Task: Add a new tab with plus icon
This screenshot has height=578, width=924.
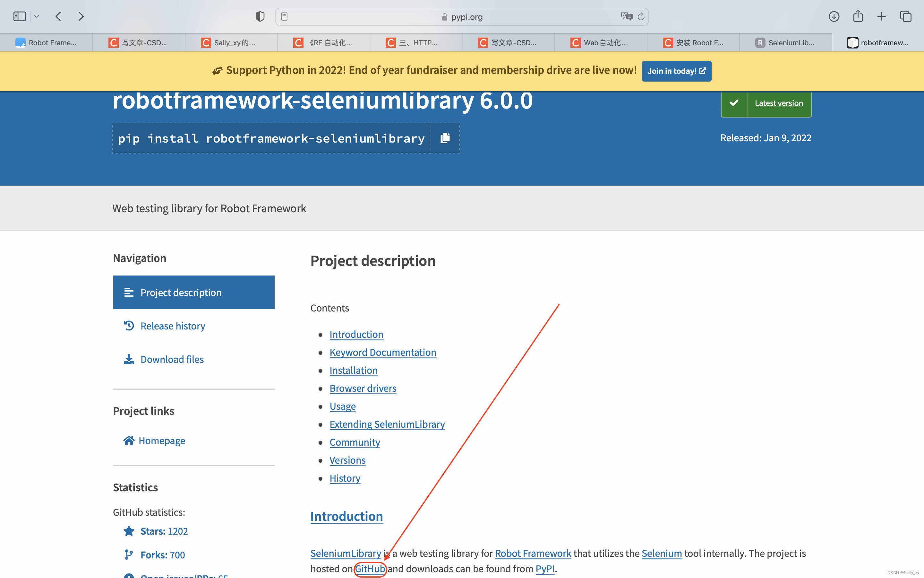Action: [x=881, y=16]
